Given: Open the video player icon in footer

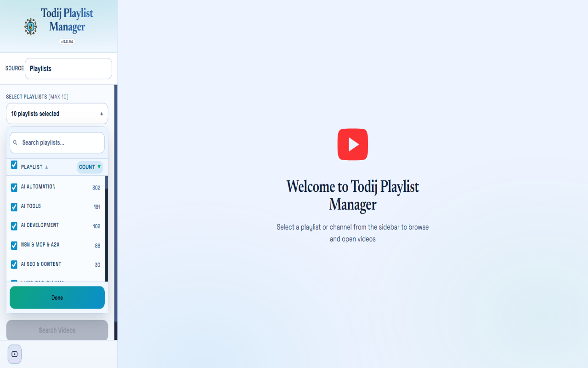Looking at the screenshot, I should [15, 354].
